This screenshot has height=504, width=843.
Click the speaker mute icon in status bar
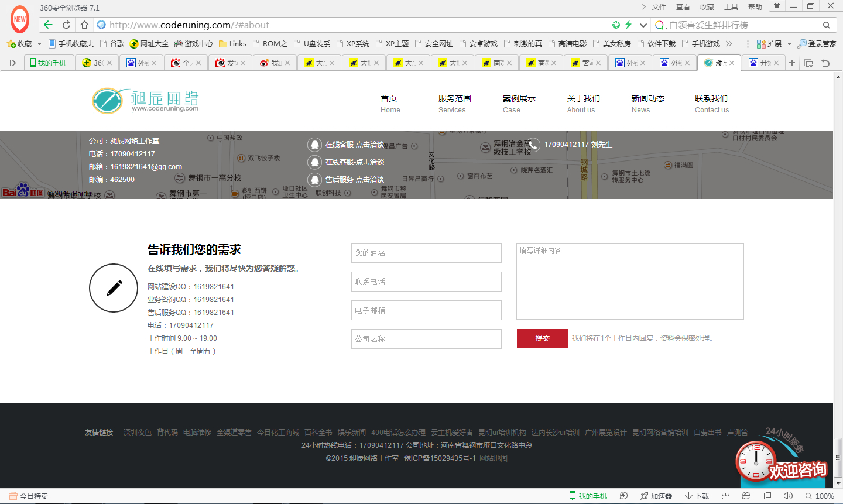tap(788, 496)
